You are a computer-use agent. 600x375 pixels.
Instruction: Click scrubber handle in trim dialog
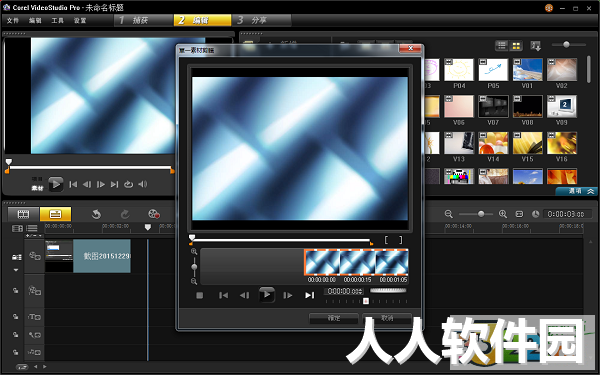(x=192, y=238)
